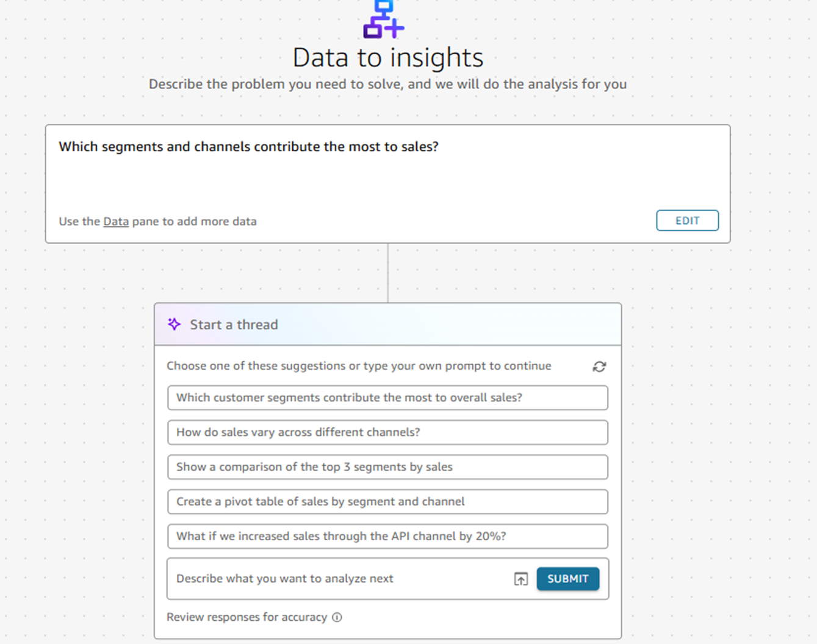
Task: Click the sparkle icon beside Start a thread
Action: [175, 324]
